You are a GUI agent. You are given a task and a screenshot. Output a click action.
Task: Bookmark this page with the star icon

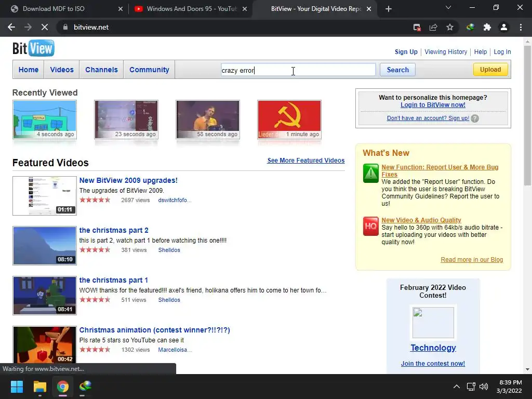coord(450,27)
